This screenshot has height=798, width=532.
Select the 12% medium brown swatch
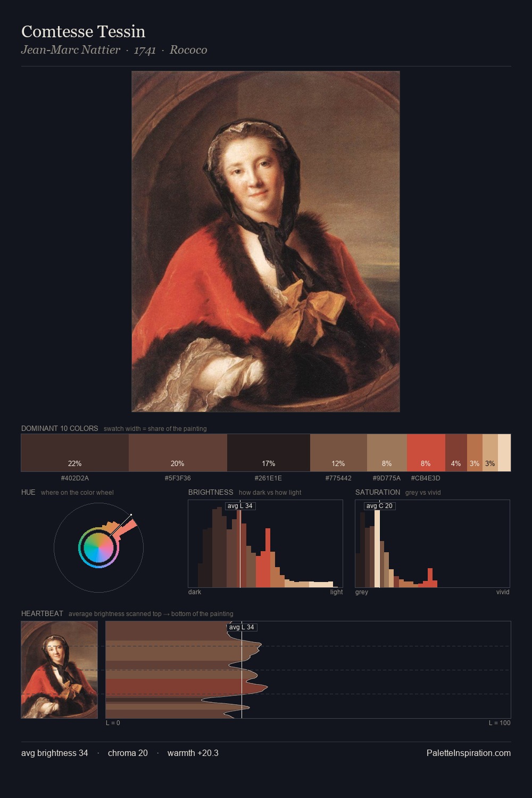click(x=338, y=453)
